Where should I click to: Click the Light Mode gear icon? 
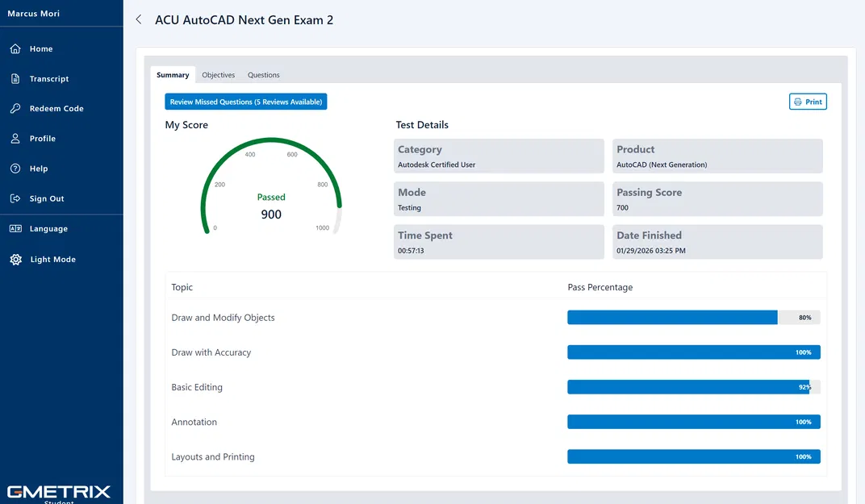click(x=15, y=260)
